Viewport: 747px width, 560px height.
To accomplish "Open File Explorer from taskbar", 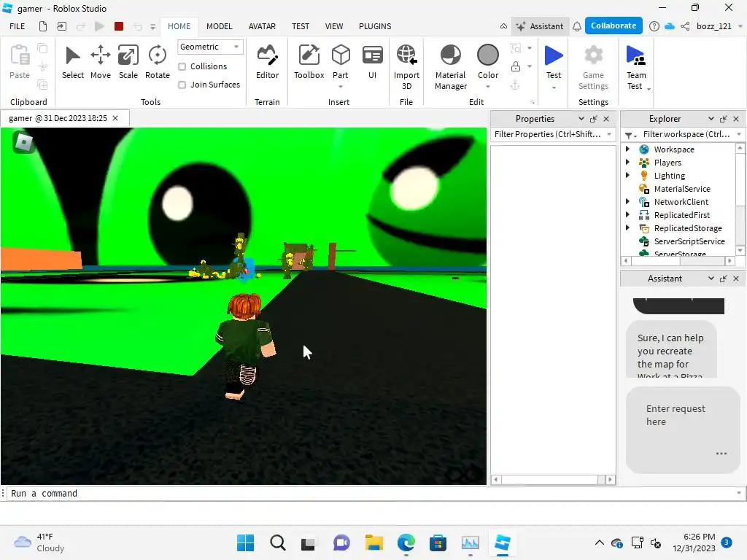I will click(x=374, y=542).
